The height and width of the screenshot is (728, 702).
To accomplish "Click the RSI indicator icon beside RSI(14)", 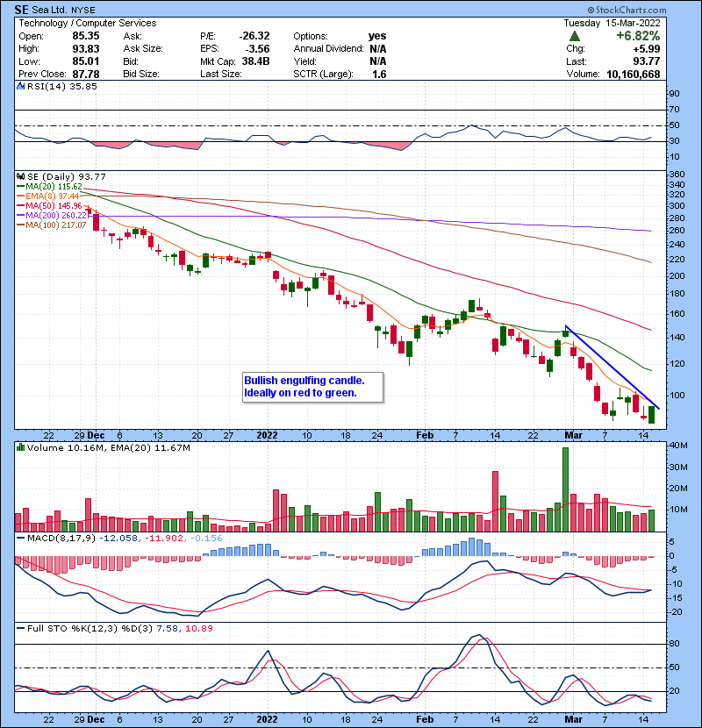I will click(x=20, y=86).
